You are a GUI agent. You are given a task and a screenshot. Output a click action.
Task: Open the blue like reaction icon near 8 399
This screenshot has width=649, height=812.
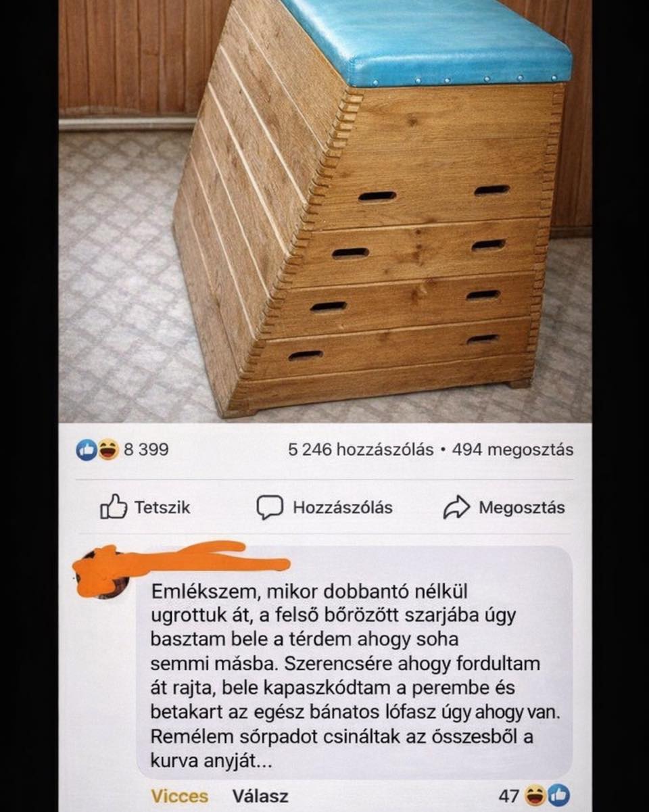(86, 450)
